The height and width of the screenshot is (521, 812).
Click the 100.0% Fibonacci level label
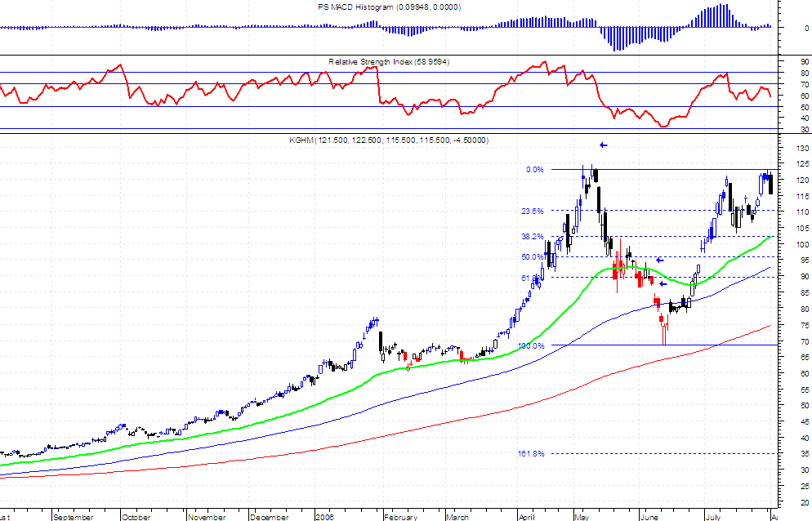click(x=531, y=346)
